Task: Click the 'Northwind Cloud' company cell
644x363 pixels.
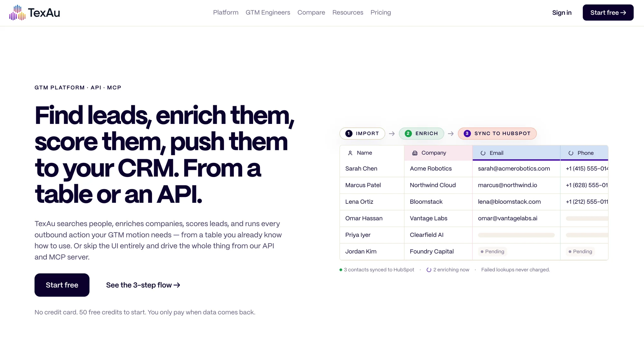Action: click(x=438, y=185)
